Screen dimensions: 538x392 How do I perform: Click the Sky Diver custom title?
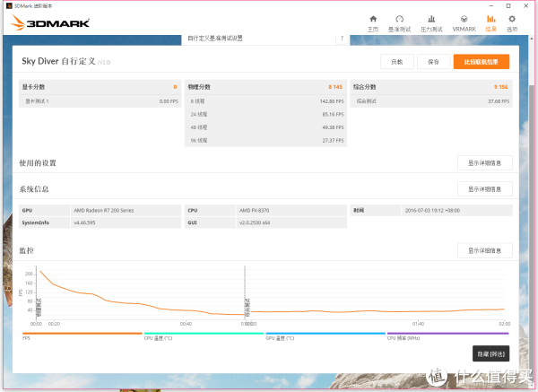[x=58, y=61]
